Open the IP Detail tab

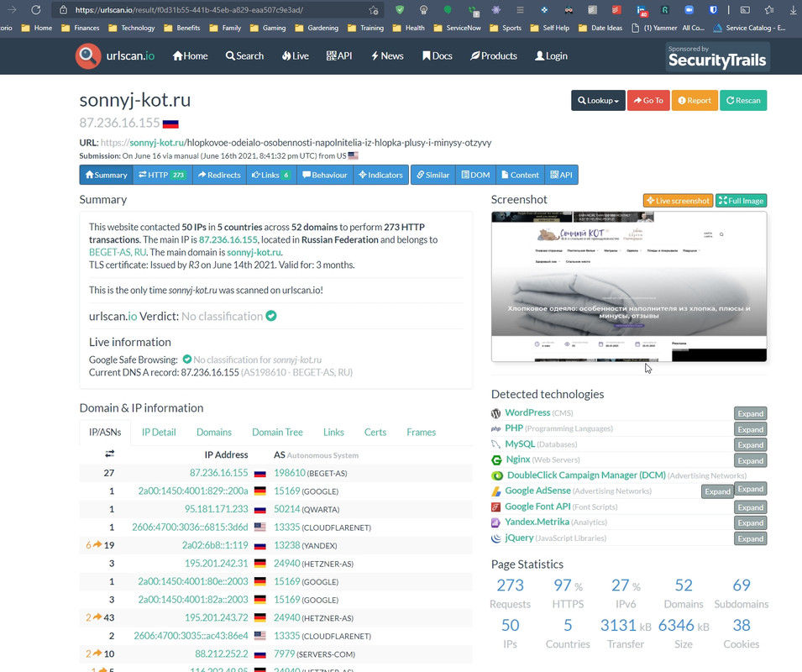(x=159, y=432)
